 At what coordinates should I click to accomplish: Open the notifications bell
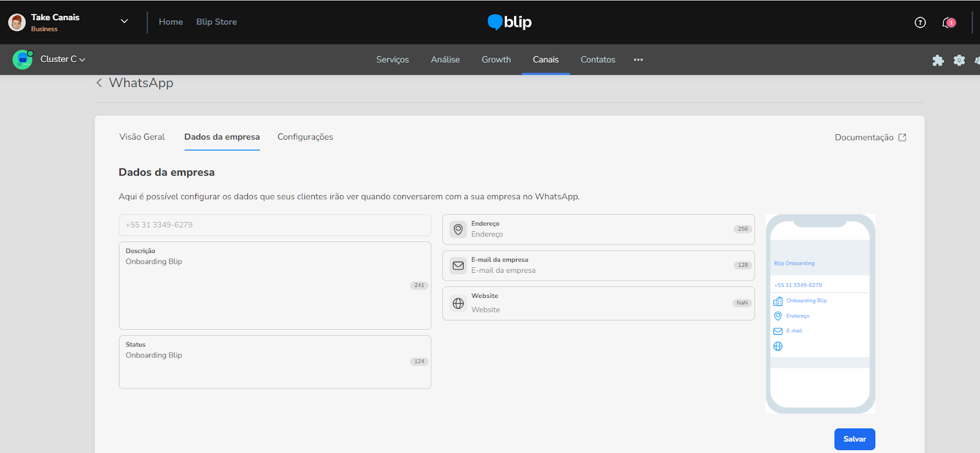tap(948, 23)
